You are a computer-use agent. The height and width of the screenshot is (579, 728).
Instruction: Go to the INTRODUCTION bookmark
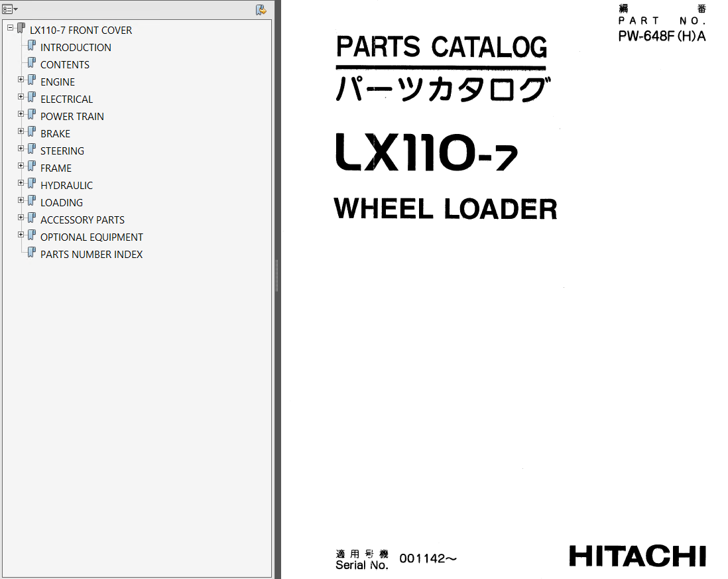coord(76,47)
